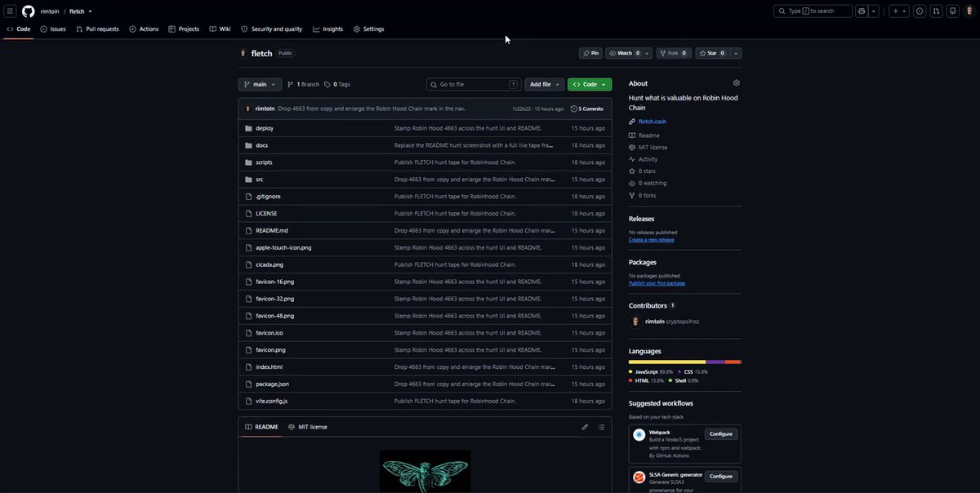Image resolution: width=980 pixels, height=493 pixels.
Task: Open the package.json file
Action: (x=272, y=384)
